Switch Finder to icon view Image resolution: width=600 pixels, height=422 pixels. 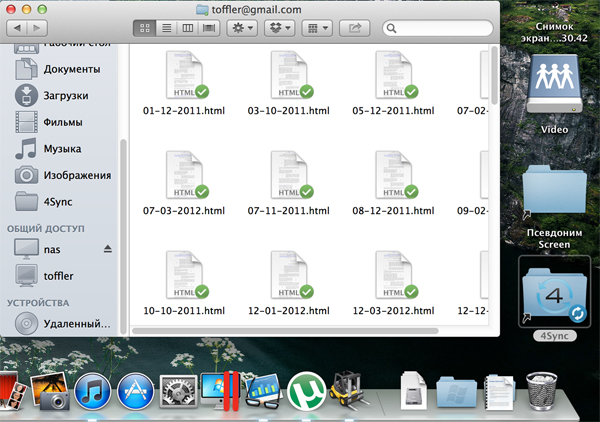pos(143,31)
